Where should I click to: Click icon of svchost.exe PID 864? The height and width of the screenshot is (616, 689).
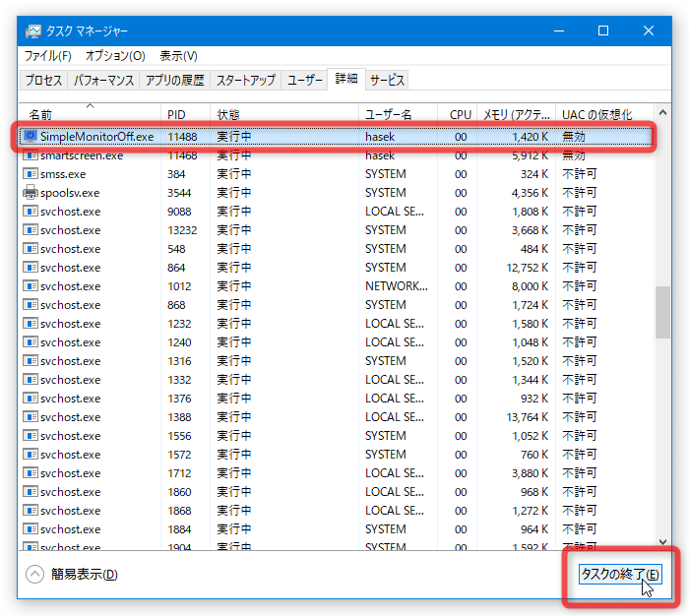point(30,267)
